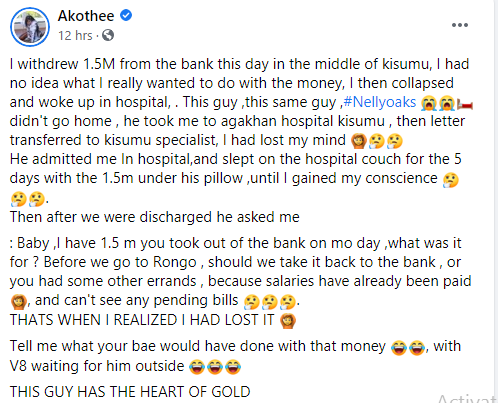The height and width of the screenshot is (403, 498).
Task: Click the first crying emoji after #Nellyoaks
Action: [x=429, y=103]
